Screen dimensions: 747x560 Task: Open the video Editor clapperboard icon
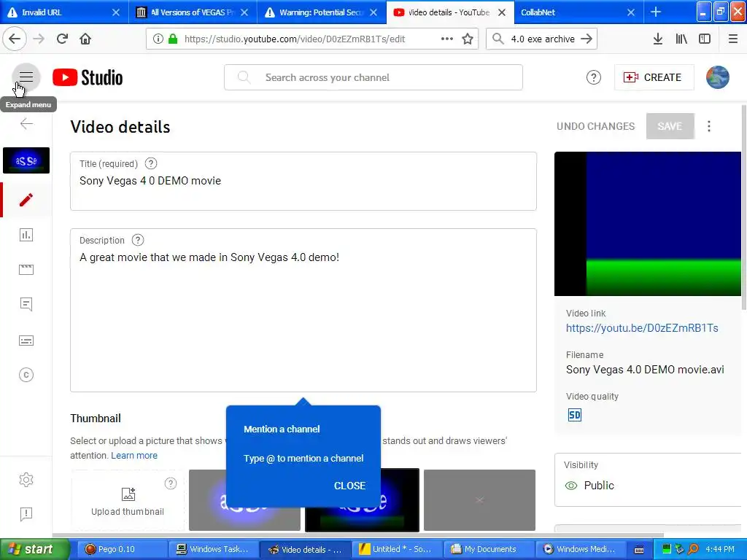click(26, 270)
